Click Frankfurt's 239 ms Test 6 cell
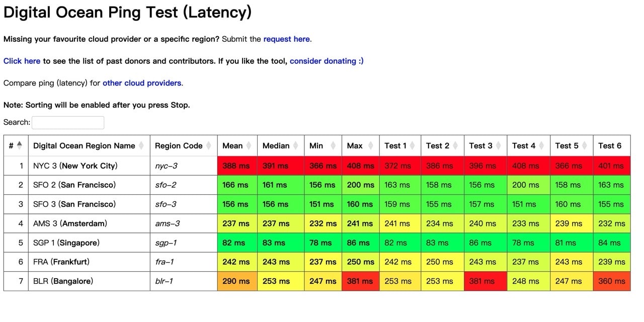 click(x=612, y=262)
